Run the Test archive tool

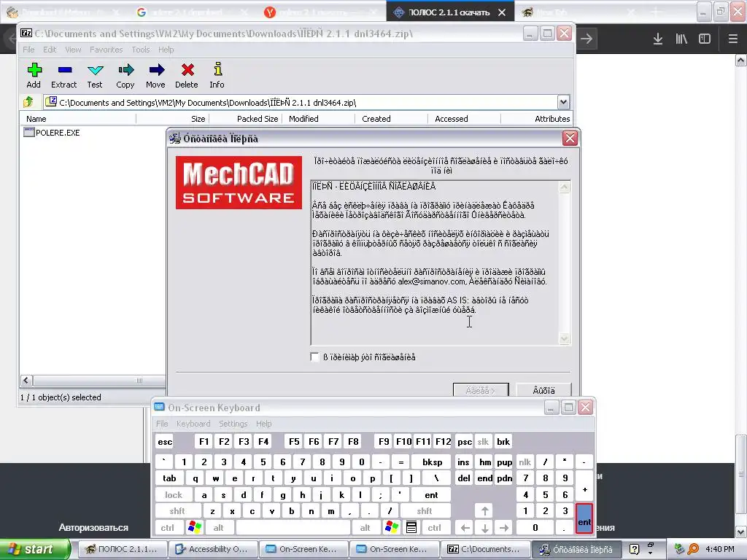pyautogui.click(x=95, y=75)
